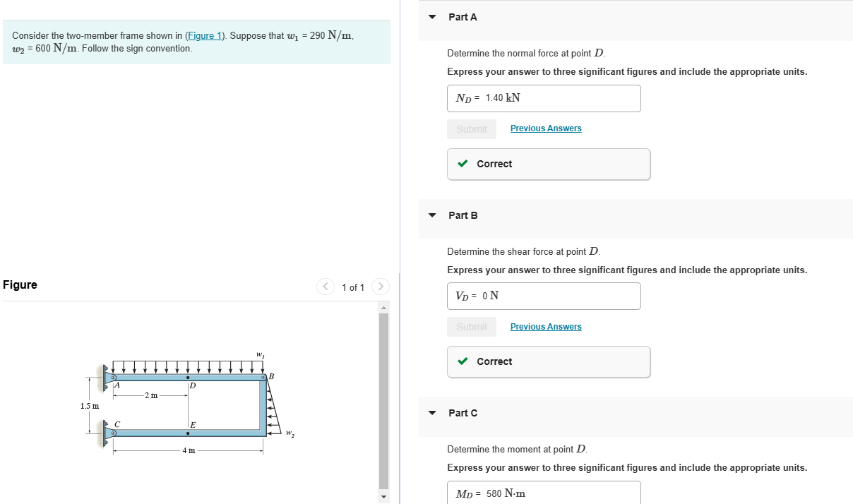Click the green checkmark beside Correct in Part B
853x504 pixels.
pos(463,361)
